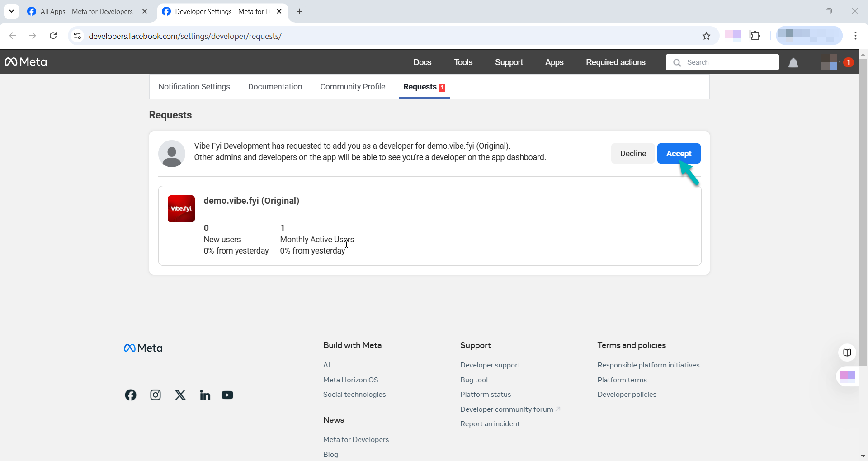The width and height of the screenshot is (868, 461).
Task: Click the pink extension icon in the browser toolbar
Action: [x=733, y=36]
